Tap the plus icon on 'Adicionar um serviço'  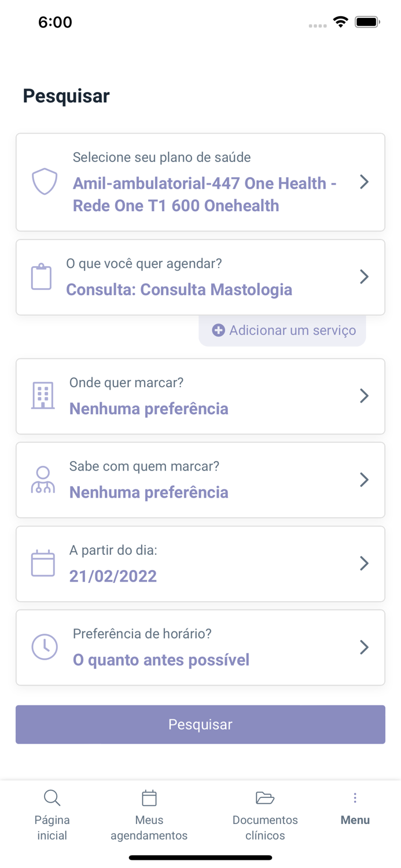point(218,330)
